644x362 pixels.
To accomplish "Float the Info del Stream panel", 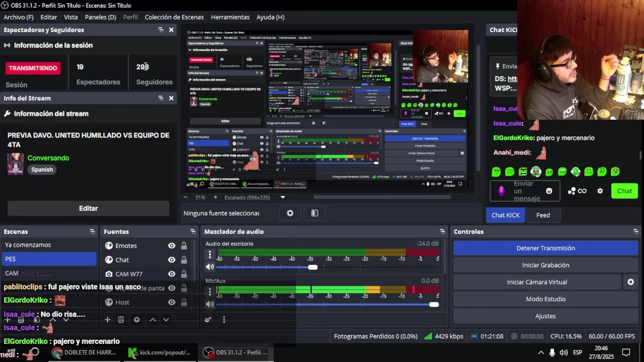I will 160,98.
